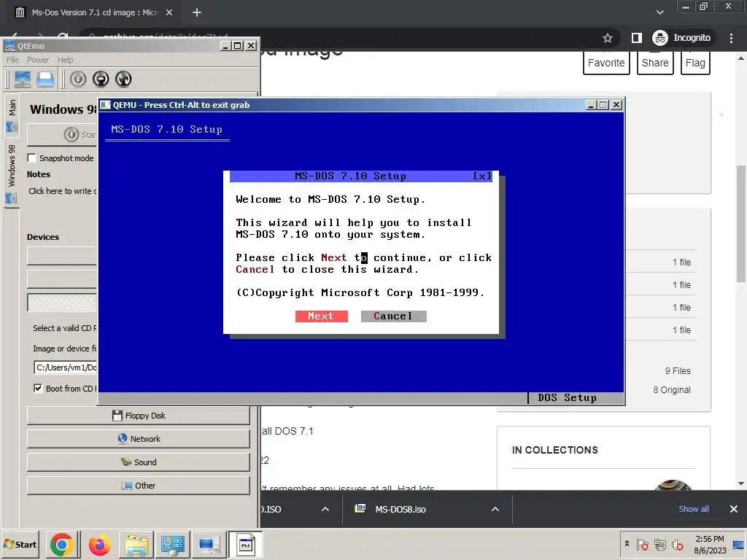Click the show desktop icon at taskbar end
The image size is (747, 560).
(x=739, y=545)
